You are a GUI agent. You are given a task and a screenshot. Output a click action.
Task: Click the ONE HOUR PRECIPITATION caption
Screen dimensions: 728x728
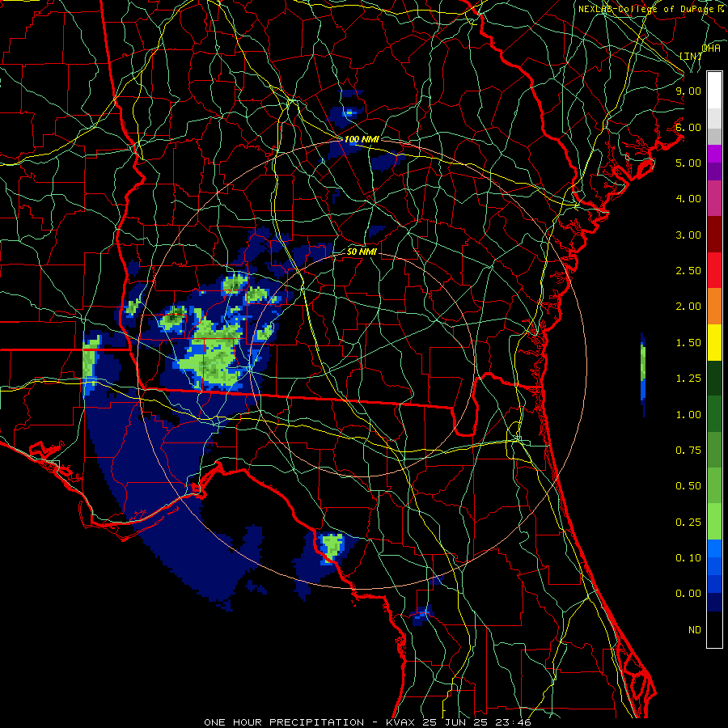(284, 722)
